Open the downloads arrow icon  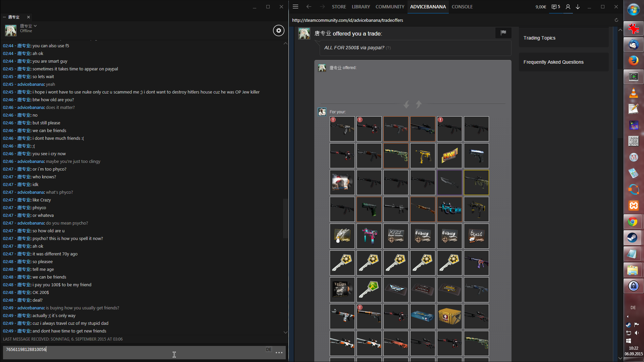click(x=578, y=7)
